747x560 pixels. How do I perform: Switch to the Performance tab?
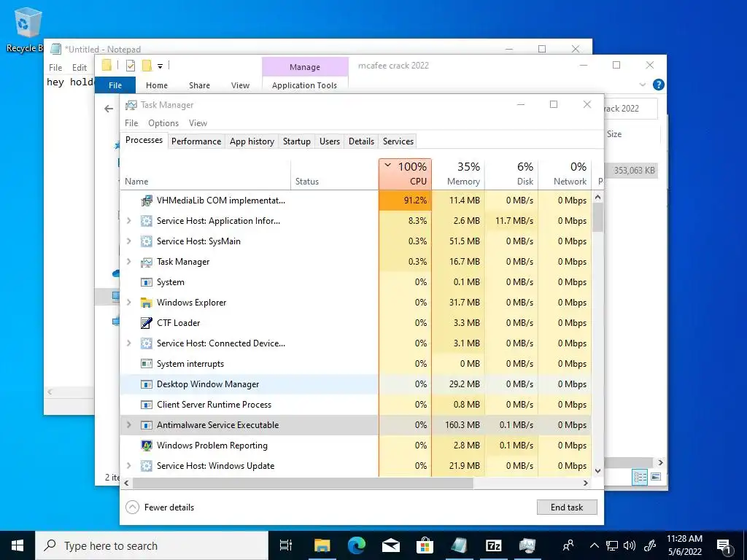tap(196, 141)
